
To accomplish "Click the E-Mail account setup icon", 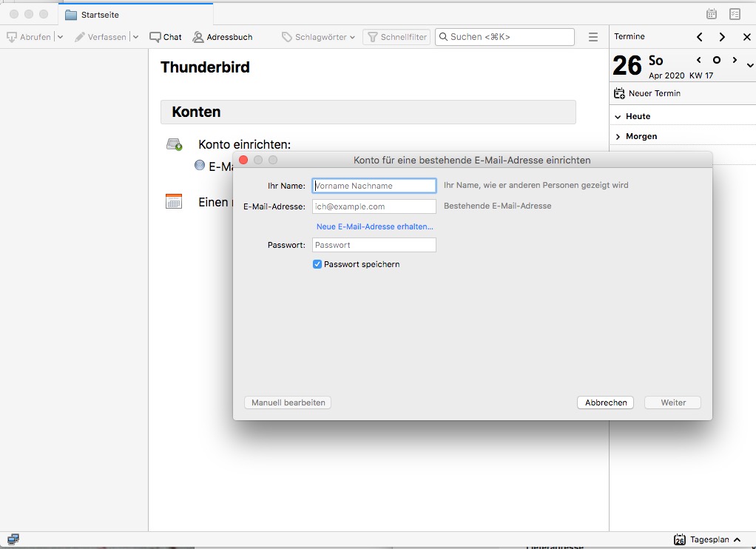I will tap(200, 165).
